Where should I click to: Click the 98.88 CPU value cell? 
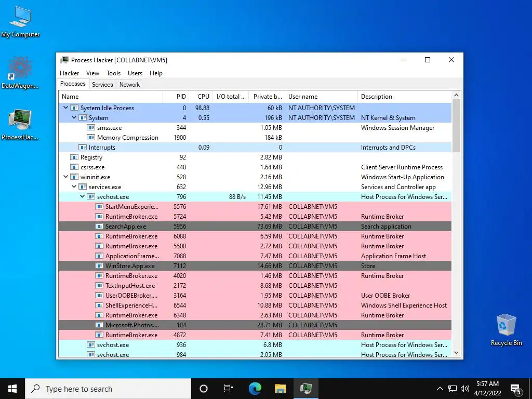click(x=202, y=108)
